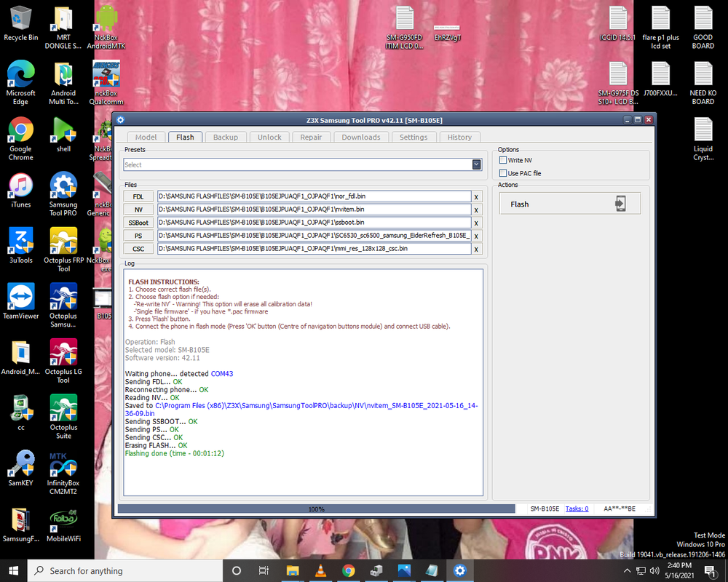728x582 pixels.
Task: Click the Search for anything box
Action: 125,570
